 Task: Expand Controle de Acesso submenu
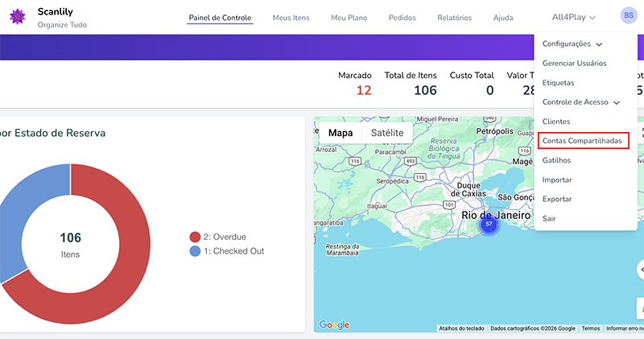click(x=580, y=102)
